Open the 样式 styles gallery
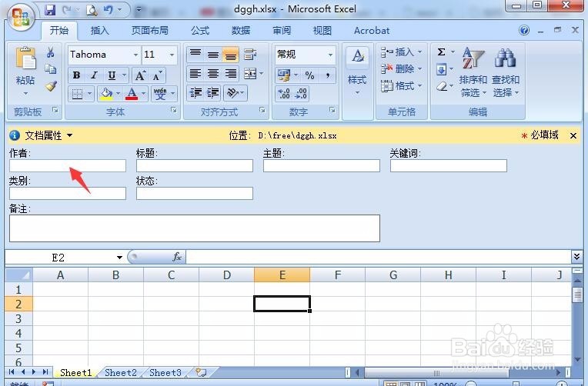Screen dimensions: 588x386 [x=357, y=72]
